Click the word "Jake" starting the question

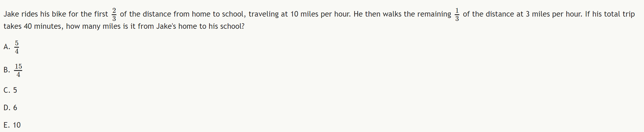click(11, 14)
